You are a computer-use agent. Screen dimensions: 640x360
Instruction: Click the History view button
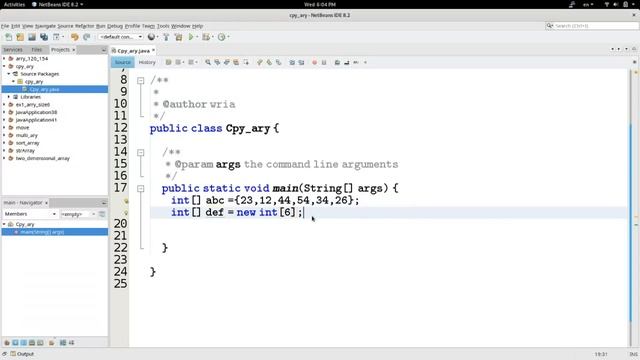(x=147, y=62)
